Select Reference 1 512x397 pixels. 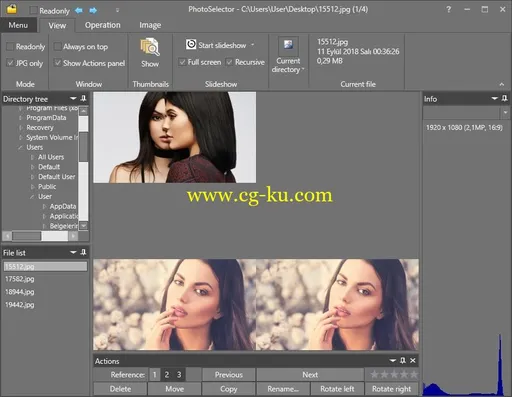click(x=154, y=375)
